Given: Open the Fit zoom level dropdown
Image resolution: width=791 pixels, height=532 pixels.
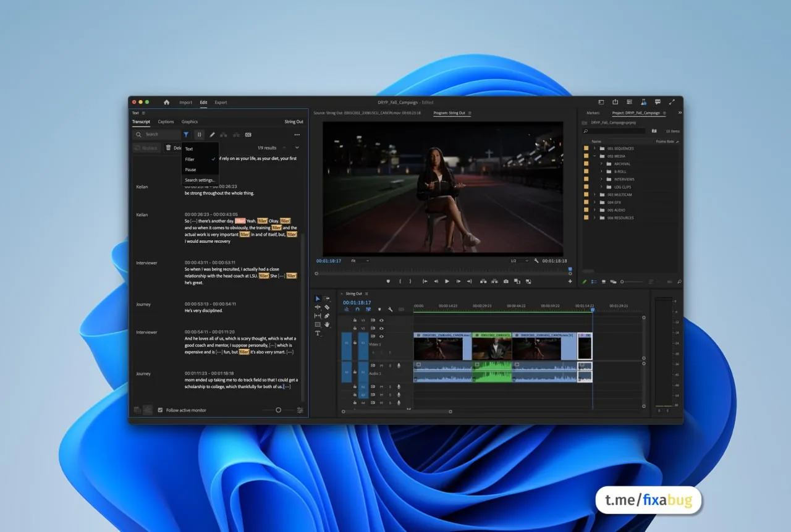Looking at the screenshot, I should [360, 261].
